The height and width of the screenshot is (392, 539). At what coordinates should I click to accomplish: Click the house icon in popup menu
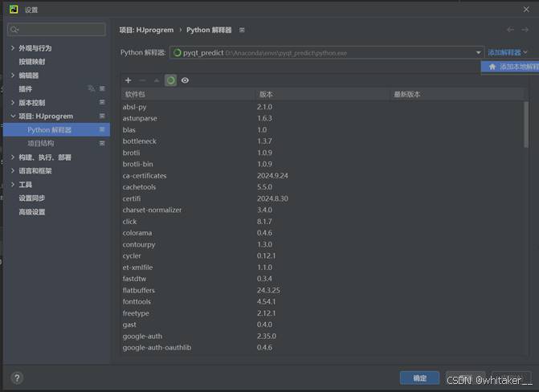click(492, 67)
